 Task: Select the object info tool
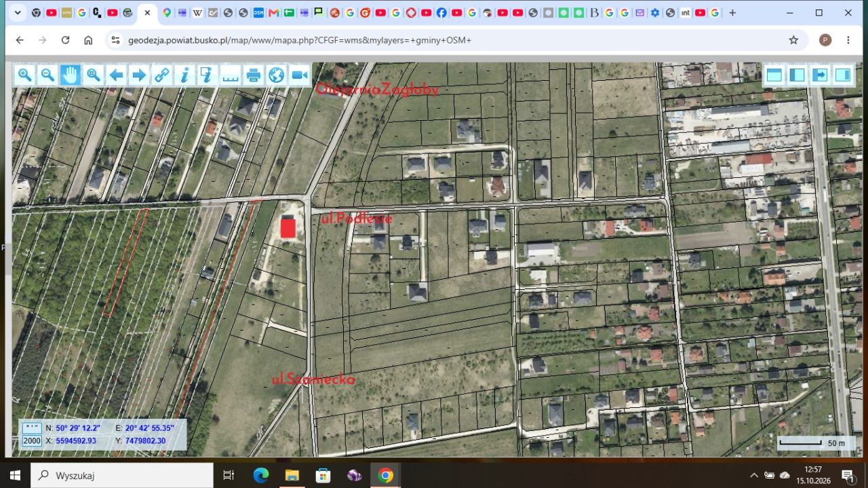coord(185,75)
